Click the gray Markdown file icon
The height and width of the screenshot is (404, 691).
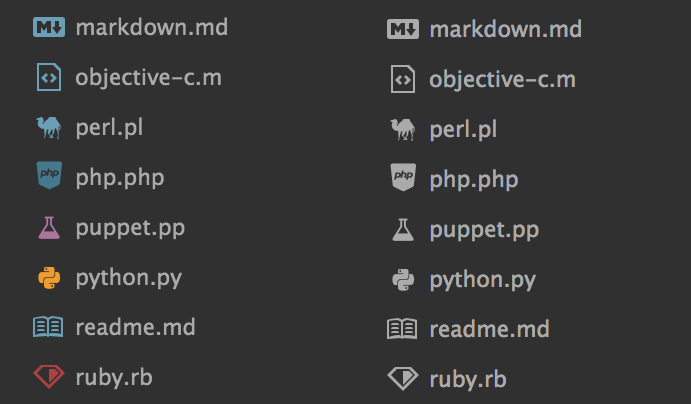[x=402, y=29]
